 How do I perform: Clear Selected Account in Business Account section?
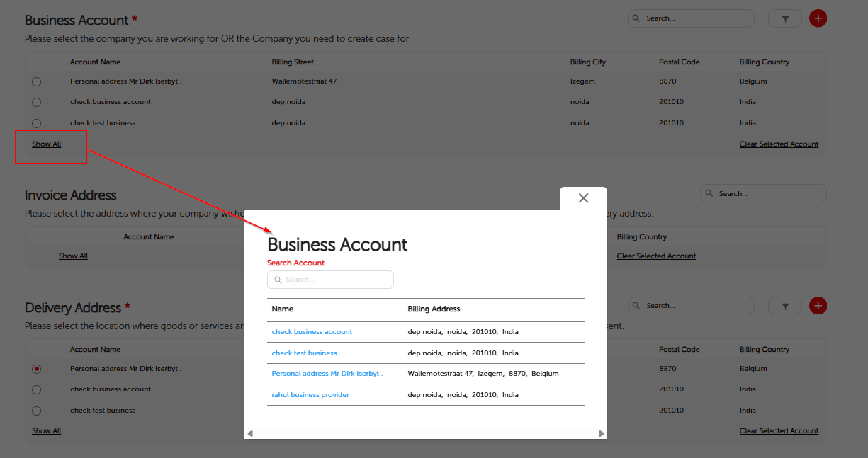[x=779, y=144]
